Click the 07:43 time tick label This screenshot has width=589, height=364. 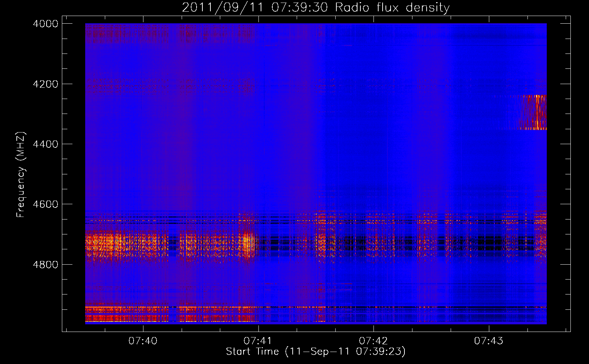pyautogui.click(x=489, y=341)
